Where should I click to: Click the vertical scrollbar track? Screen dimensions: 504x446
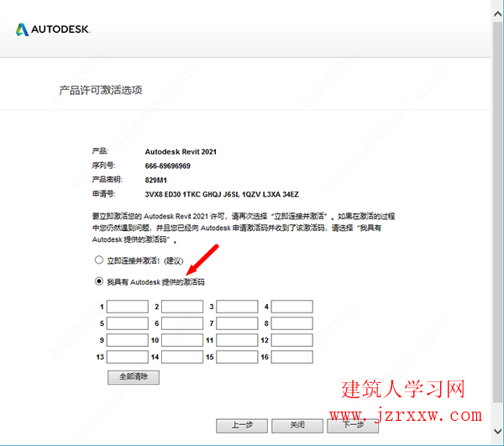tap(497, 212)
